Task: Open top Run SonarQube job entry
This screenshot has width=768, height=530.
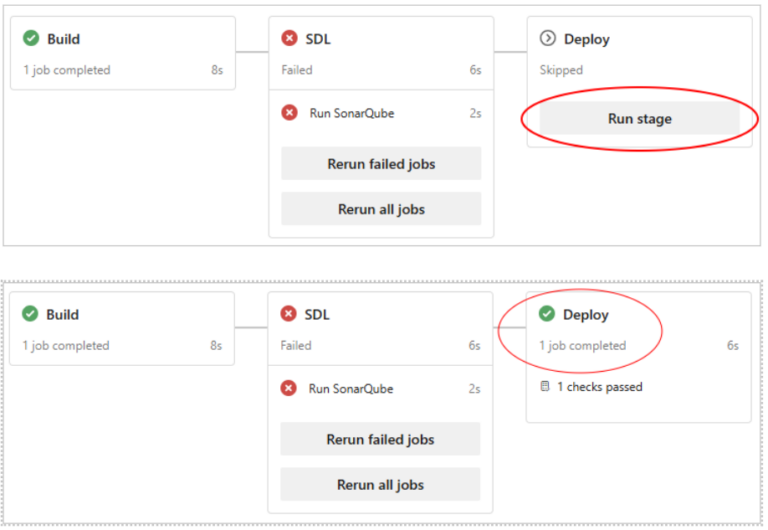Action: pyautogui.click(x=352, y=113)
